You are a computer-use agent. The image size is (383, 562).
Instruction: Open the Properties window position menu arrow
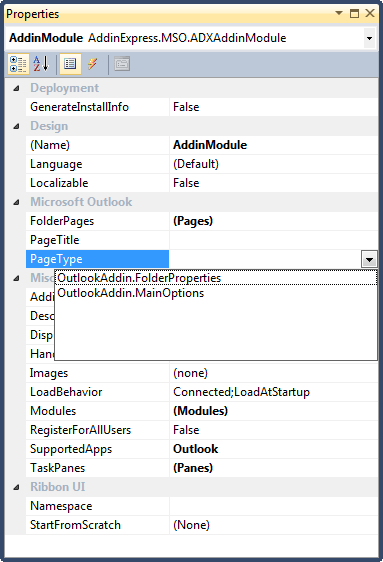coord(339,14)
